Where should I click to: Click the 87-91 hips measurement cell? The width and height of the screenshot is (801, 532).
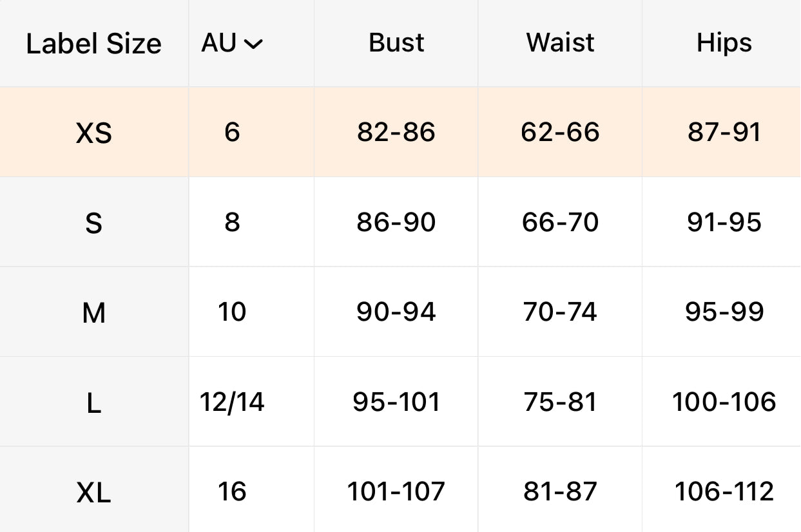pos(724,133)
